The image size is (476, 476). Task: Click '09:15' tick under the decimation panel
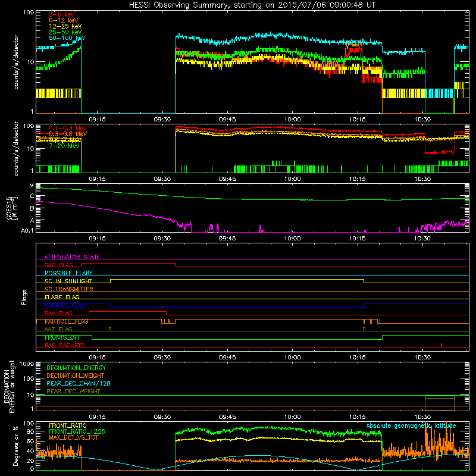click(97, 417)
